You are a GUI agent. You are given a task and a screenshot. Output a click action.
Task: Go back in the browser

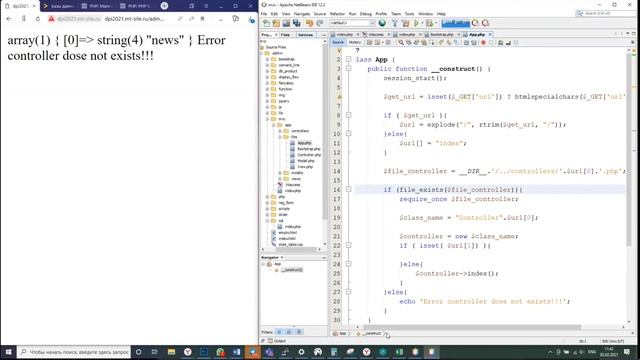pyautogui.click(x=9, y=19)
